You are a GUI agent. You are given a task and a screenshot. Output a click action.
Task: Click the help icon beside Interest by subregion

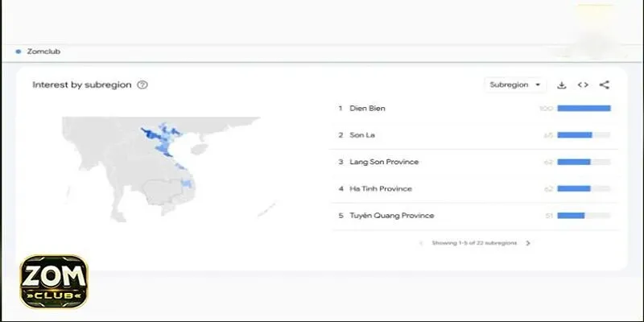[142, 85]
